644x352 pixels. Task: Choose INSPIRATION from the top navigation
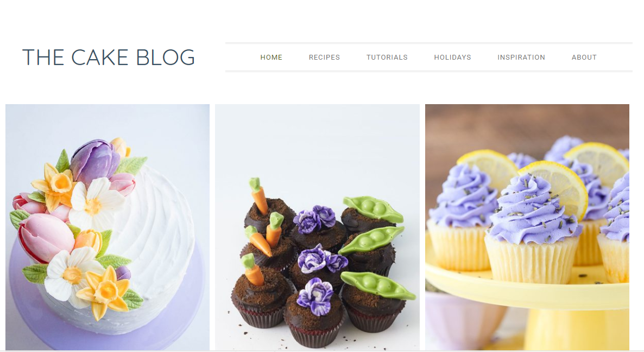coord(521,57)
